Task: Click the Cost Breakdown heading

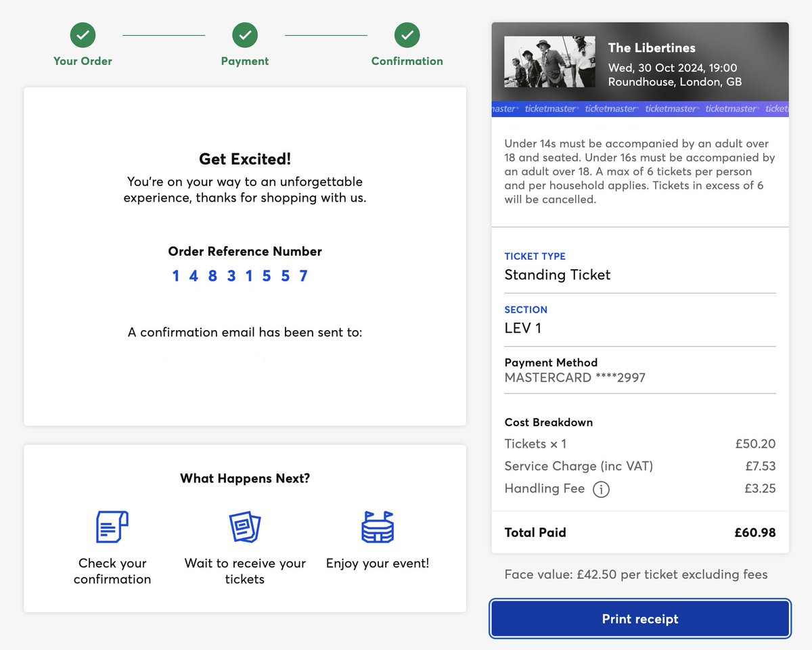Action: tap(549, 422)
